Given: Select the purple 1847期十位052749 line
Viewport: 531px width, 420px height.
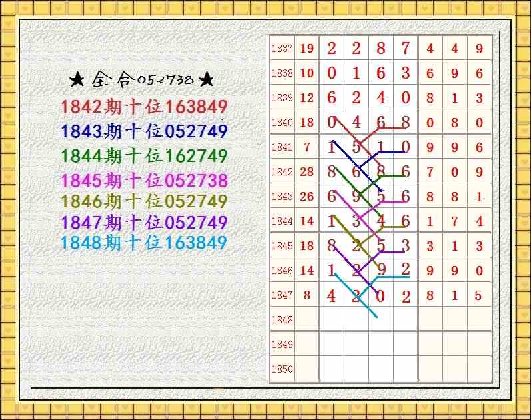Looking at the screenshot, I should click(x=144, y=223).
